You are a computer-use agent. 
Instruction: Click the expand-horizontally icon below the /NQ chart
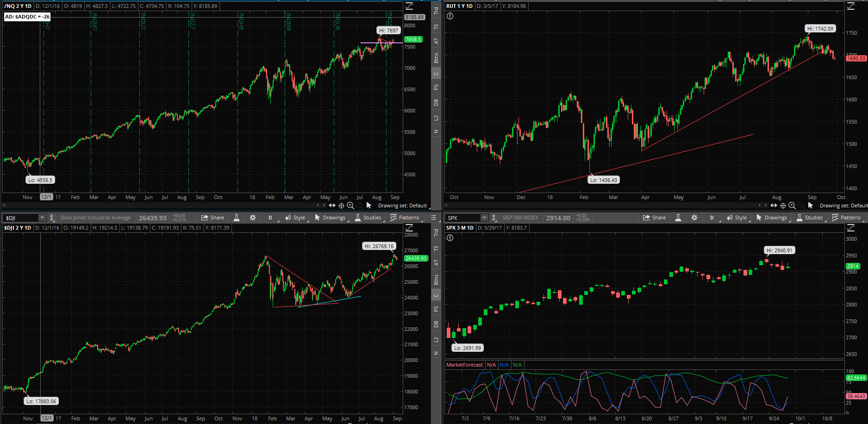coord(332,205)
